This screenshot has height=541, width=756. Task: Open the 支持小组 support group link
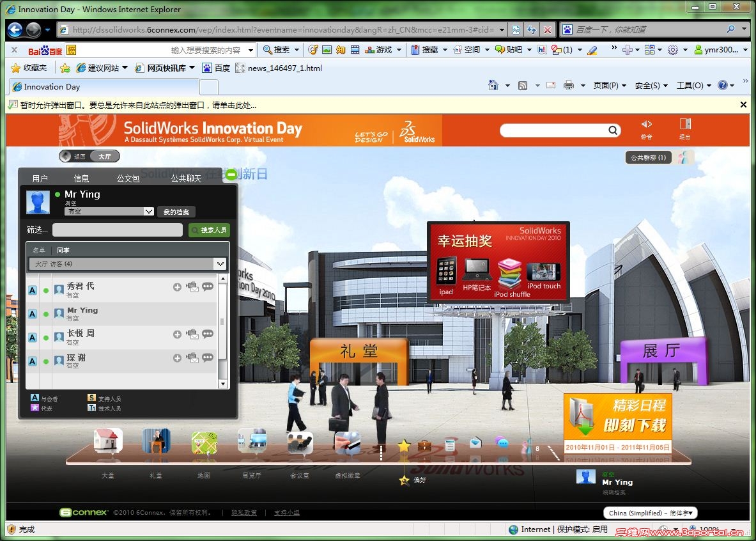tap(287, 512)
